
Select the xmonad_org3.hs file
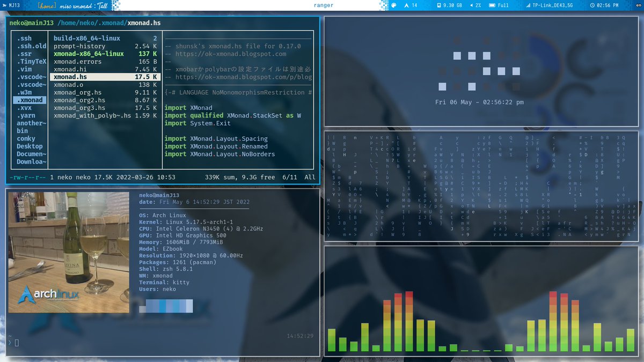coord(105,108)
